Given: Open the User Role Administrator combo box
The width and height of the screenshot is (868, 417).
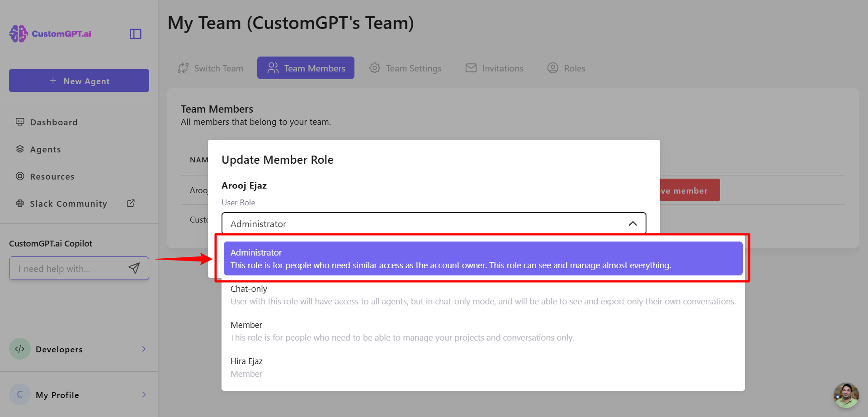Looking at the screenshot, I should pos(434,223).
